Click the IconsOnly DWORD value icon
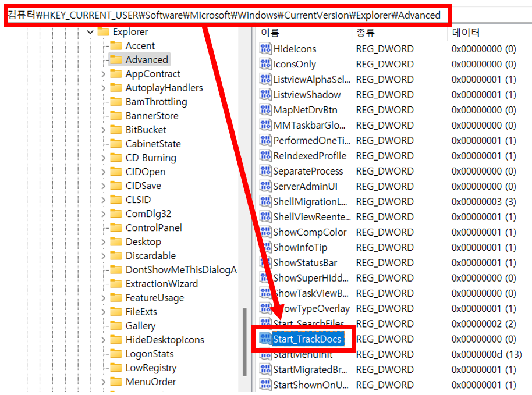Screen dimensions: 532x395 pos(265,64)
